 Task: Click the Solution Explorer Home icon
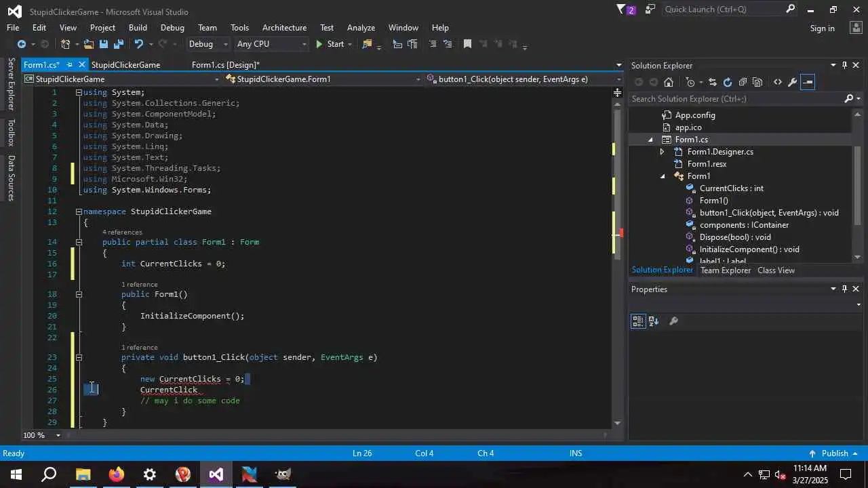pyautogui.click(x=669, y=82)
